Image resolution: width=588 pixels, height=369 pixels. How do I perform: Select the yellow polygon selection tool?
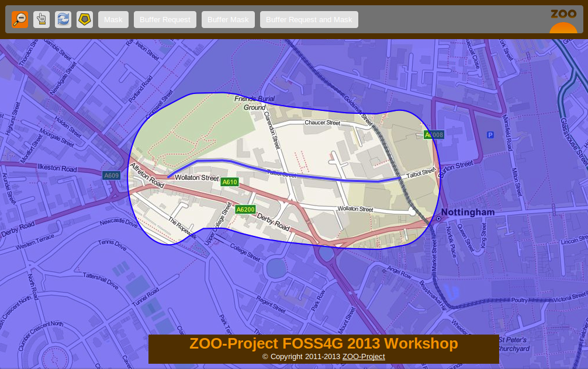[85, 19]
